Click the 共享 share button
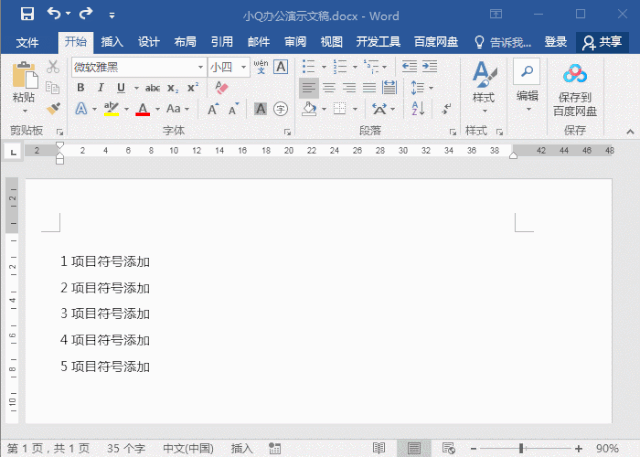Image resolution: width=640 pixels, height=457 pixels. click(x=602, y=42)
